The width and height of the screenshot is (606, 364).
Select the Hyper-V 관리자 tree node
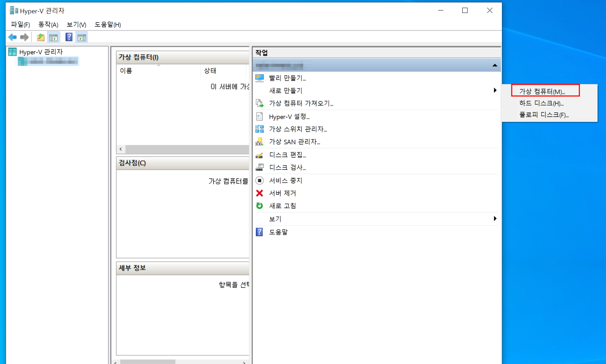pyautogui.click(x=41, y=52)
